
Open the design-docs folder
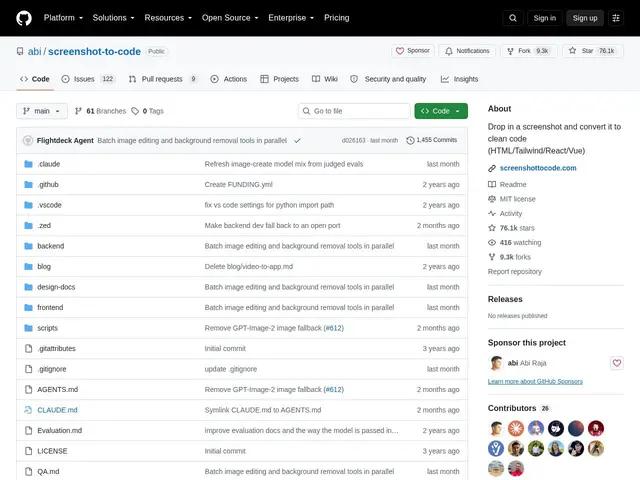[56, 287]
